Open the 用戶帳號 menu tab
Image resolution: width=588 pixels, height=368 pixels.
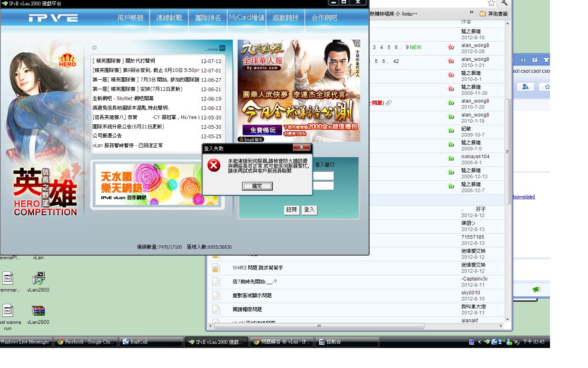coord(130,18)
